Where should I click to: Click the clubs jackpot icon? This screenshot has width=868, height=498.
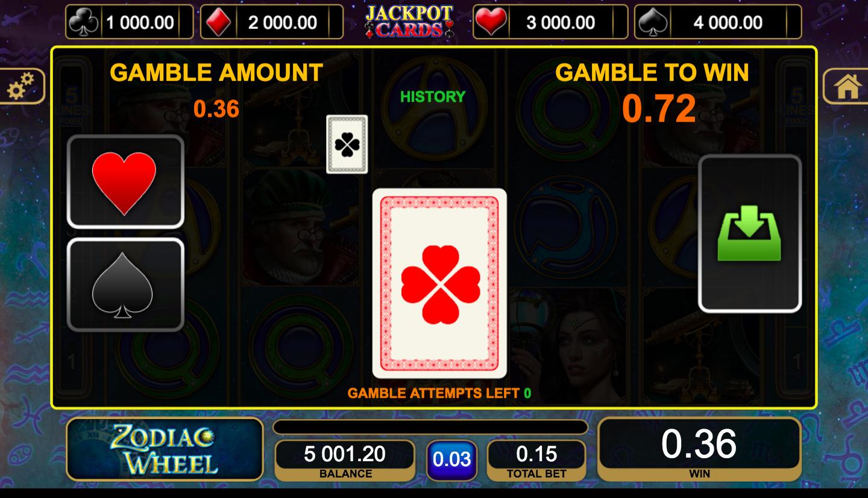[x=84, y=22]
